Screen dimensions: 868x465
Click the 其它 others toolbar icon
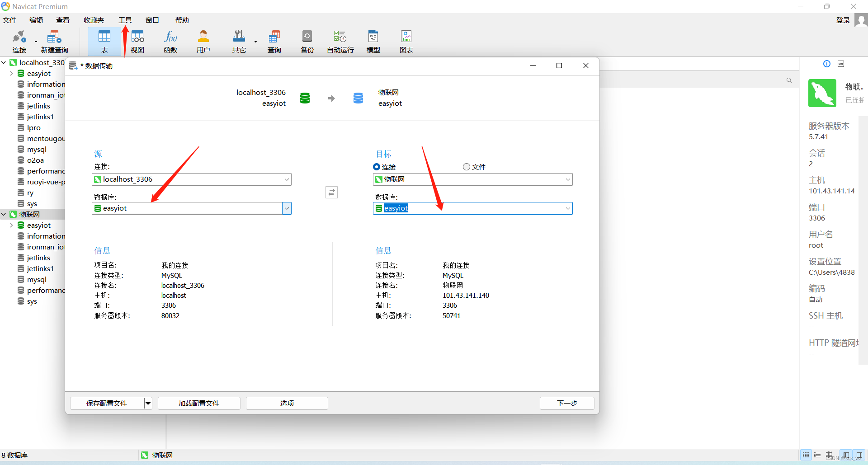[x=239, y=42]
